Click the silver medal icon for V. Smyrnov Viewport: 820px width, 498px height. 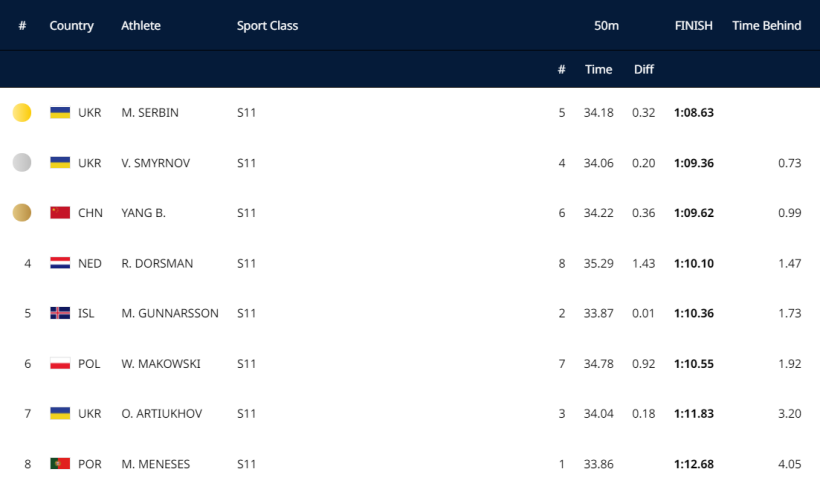tap(22, 163)
